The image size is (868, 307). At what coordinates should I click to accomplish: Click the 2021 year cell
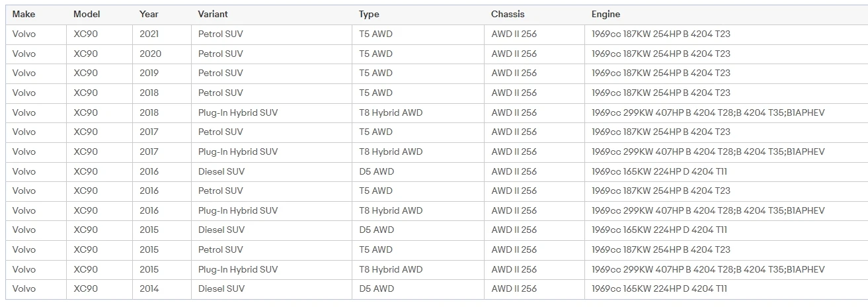click(149, 34)
